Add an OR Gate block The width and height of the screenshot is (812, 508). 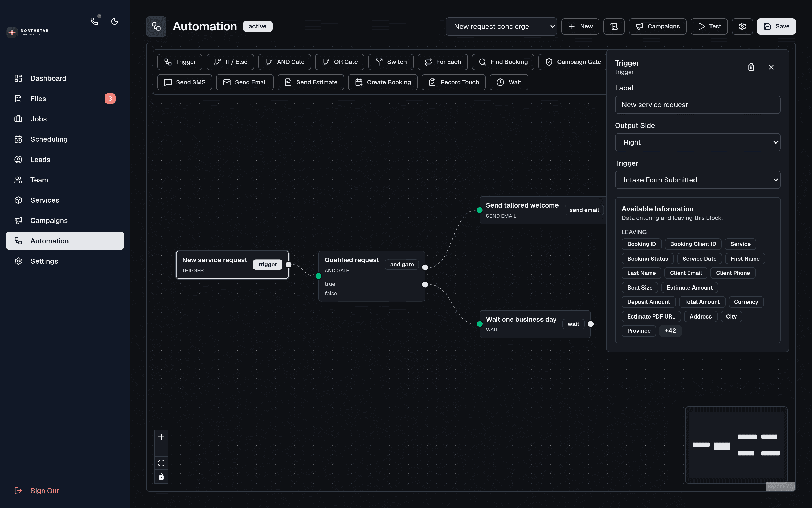pos(340,62)
